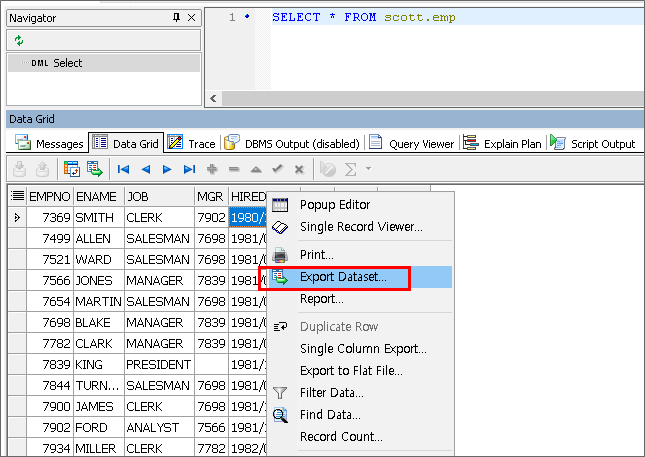This screenshot has width=645, height=457.
Task: Click the row indicator for the 7369 row
Action: pyautogui.click(x=17, y=217)
